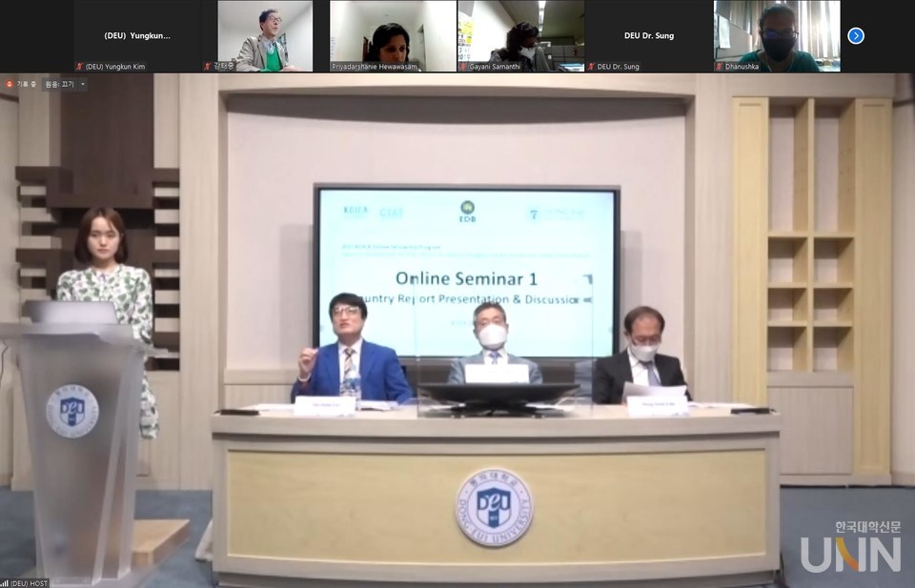Click the red recording indicator icon
This screenshot has width=915, height=588.
(x=10, y=83)
